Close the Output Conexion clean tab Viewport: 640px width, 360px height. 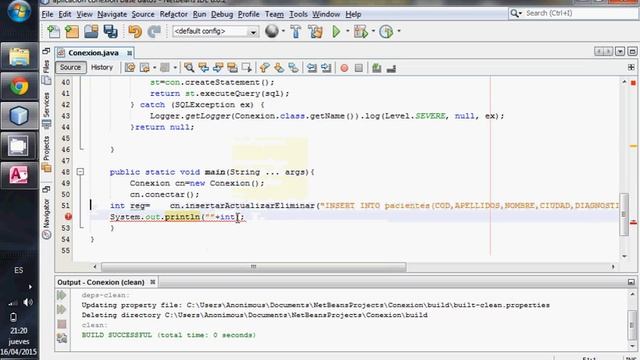[x=153, y=282]
